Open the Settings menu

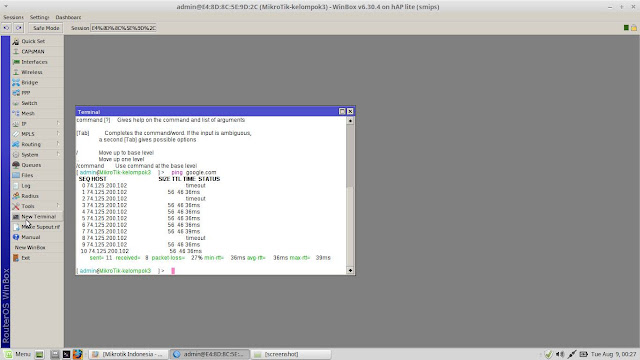pos(39,17)
